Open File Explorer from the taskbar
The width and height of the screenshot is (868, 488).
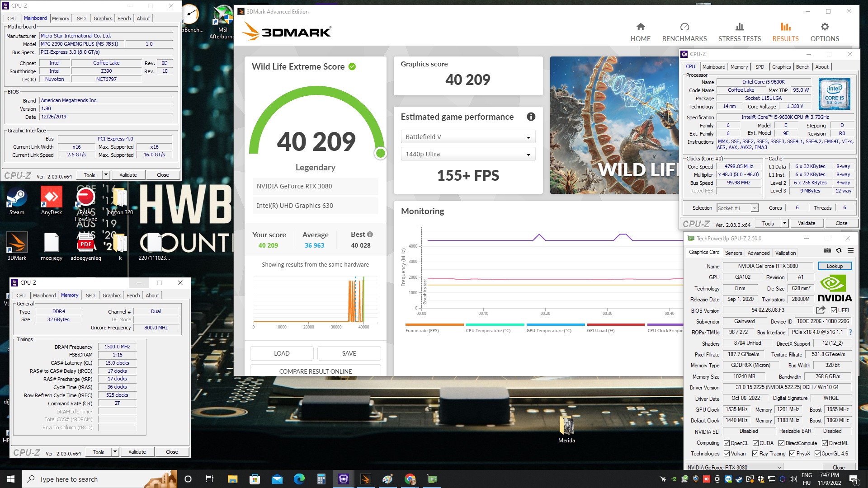pos(232,479)
